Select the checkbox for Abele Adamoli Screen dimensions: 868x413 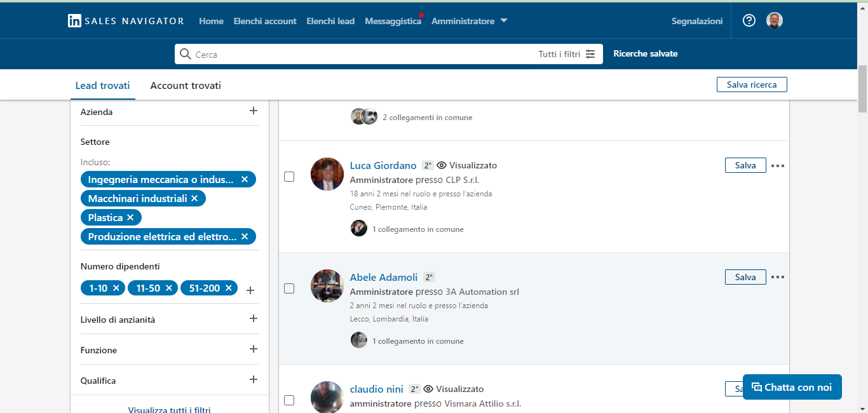click(x=289, y=288)
